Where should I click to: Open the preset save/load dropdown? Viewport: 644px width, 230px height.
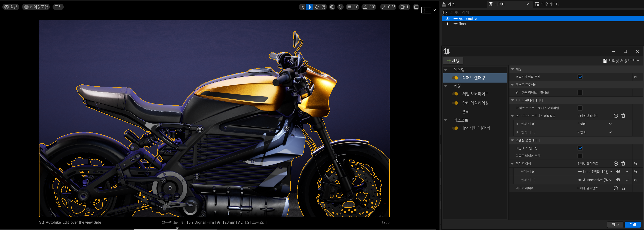pyautogui.click(x=621, y=61)
